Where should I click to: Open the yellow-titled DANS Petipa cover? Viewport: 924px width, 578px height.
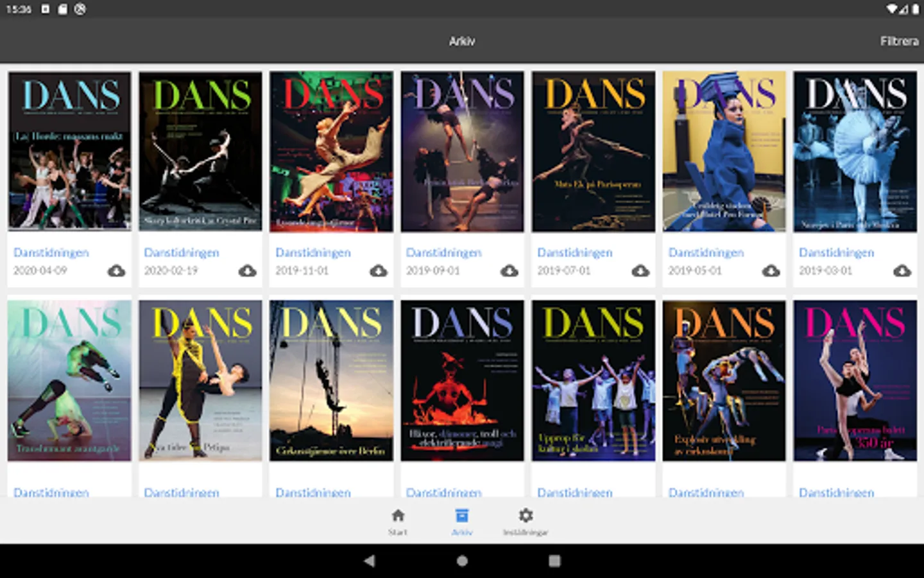[200, 380]
